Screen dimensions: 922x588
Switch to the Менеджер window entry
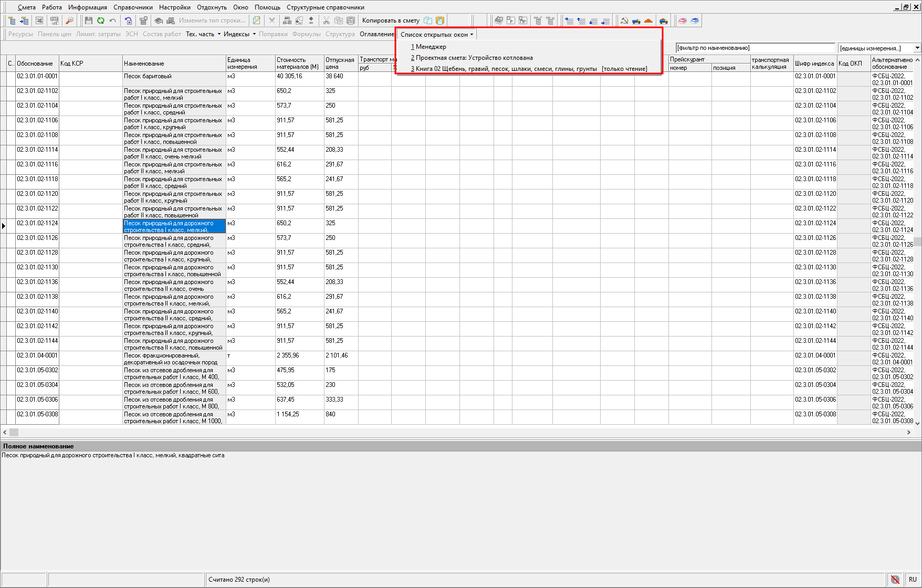pos(431,47)
